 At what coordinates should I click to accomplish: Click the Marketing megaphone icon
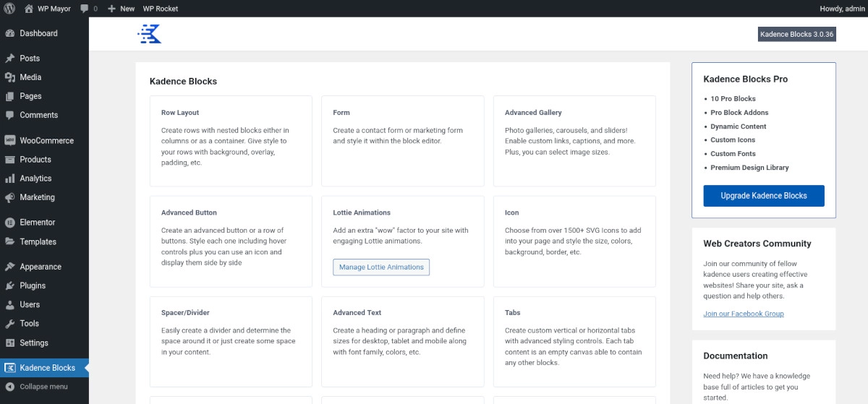10,197
